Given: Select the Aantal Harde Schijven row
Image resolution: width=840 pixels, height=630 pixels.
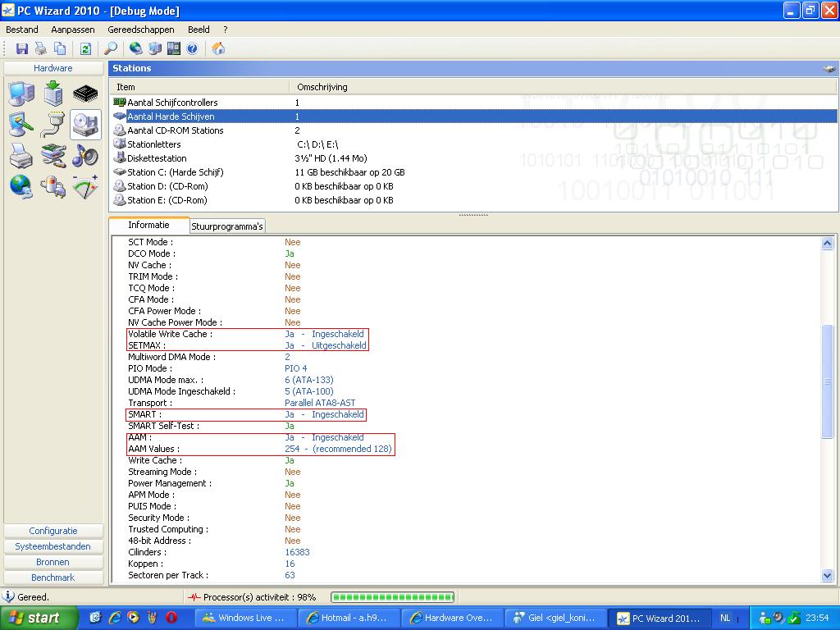Looking at the screenshot, I should (473, 116).
